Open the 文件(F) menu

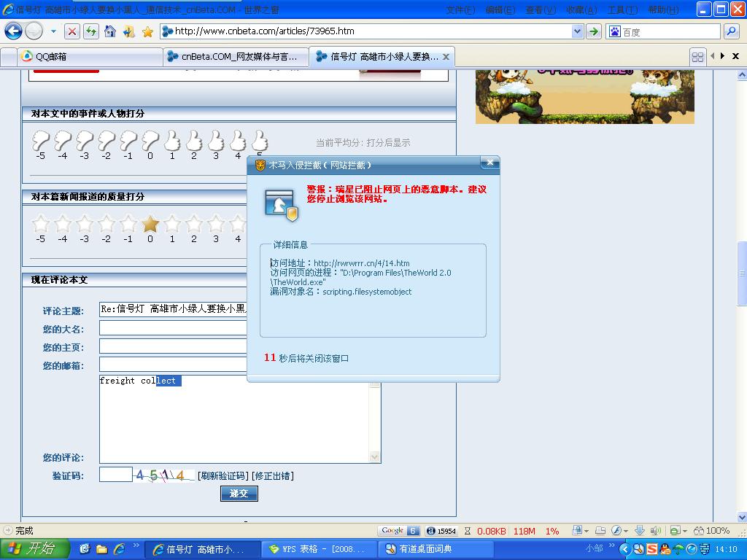pos(460,10)
